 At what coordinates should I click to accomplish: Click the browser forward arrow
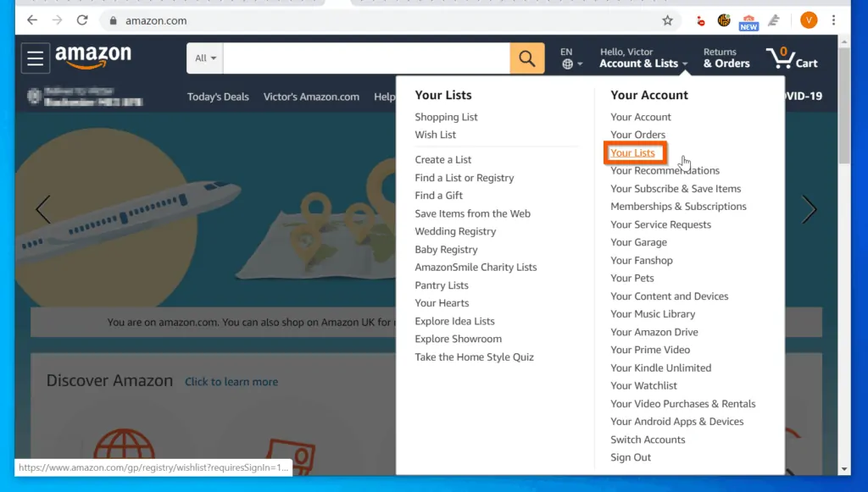[x=57, y=20]
